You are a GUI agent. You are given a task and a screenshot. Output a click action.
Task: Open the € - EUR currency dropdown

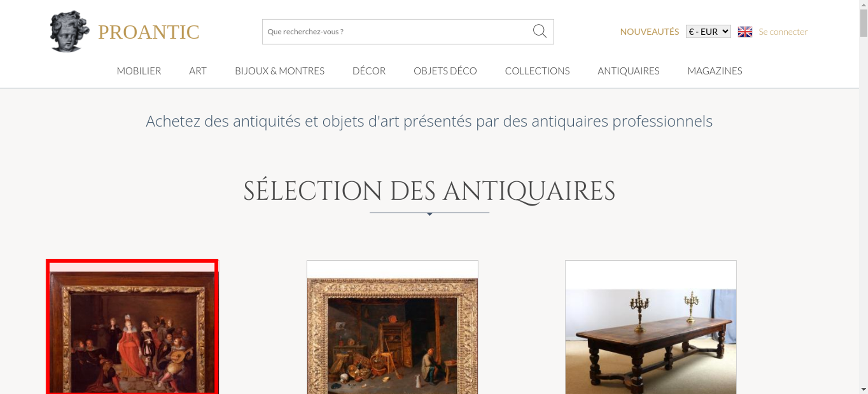coord(708,32)
